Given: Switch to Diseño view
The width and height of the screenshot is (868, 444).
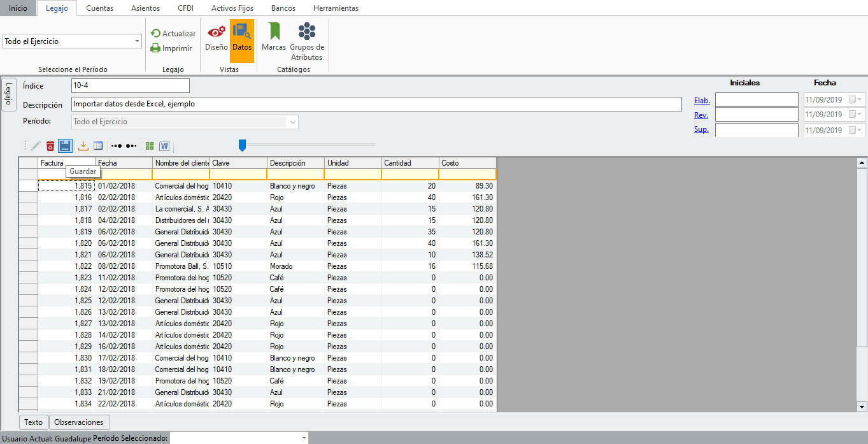Looking at the screenshot, I should (217, 37).
